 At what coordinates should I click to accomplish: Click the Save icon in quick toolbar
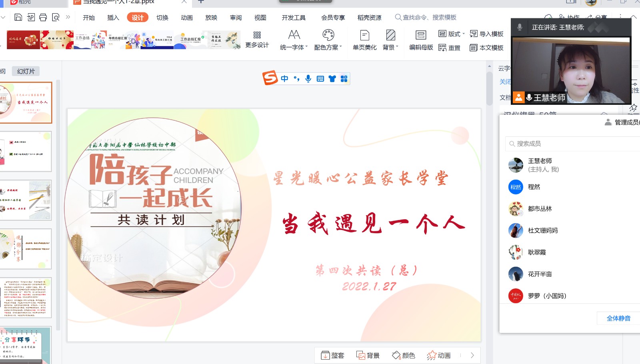(18, 17)
